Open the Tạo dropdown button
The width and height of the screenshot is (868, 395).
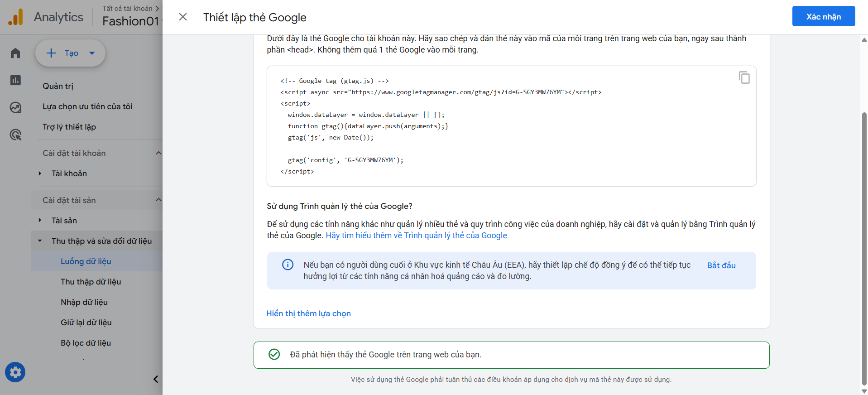point(70,53)
